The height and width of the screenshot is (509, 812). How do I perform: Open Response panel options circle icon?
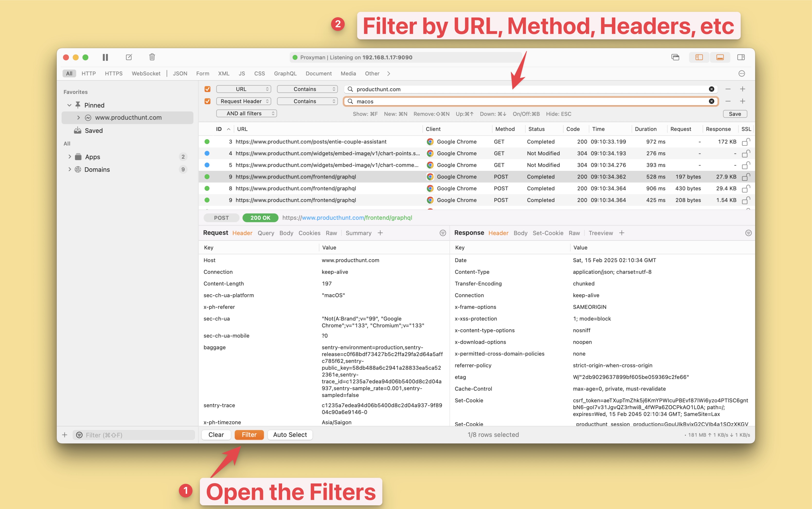(x=749, y=233)
